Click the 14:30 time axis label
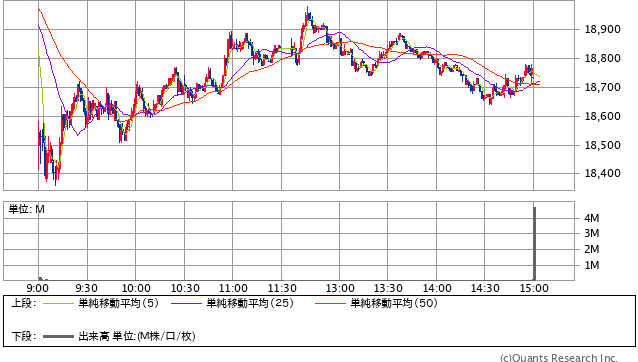The height and width of the screenshot is (362, 638). [x=485, y=288]
